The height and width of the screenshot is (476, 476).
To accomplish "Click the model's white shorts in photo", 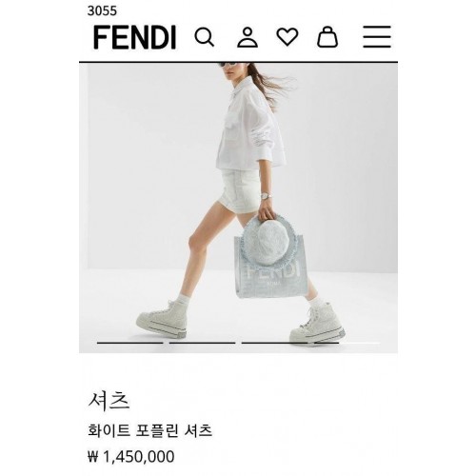I will click(240, 191).
